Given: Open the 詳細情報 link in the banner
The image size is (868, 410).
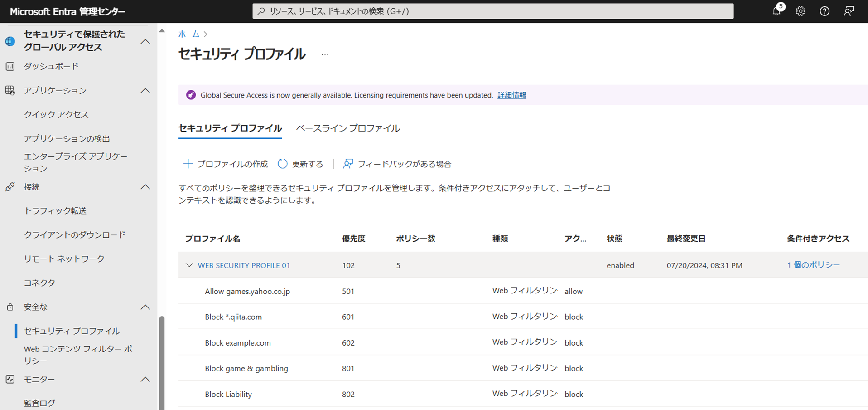Looking at the screenshot, I should pos(512,95).
